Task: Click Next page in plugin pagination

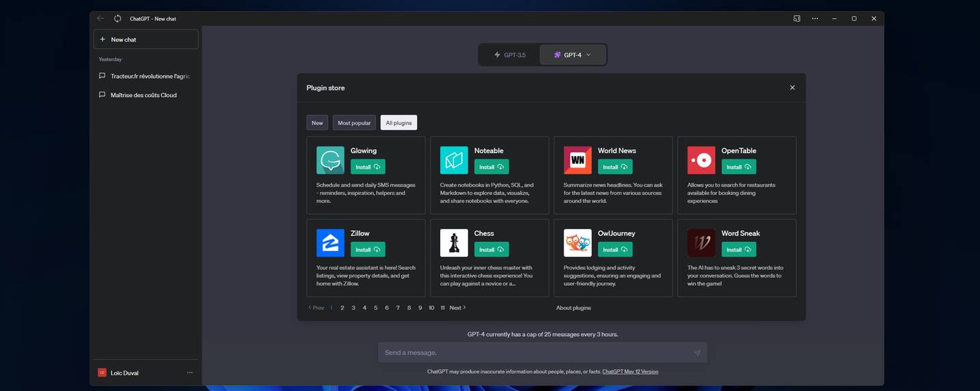Action: coord(458,308)
